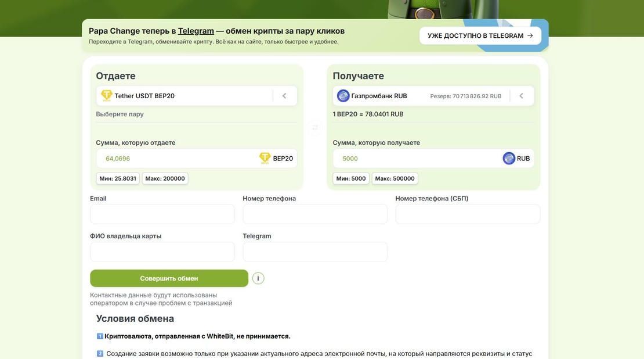This screenshot has width=644, height=359.
Task: Click the 'Номер телефона (СБП)' input field
Action: tap(468, 214)
